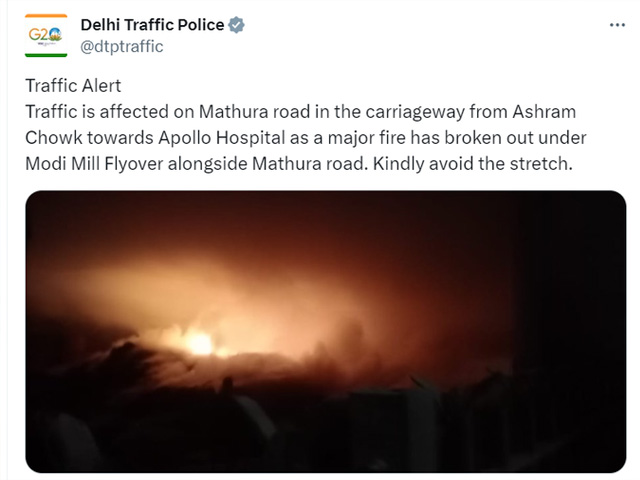
Task: Open the Delhi Traffic Police G20 avatar
Action: tap(46, 36)
